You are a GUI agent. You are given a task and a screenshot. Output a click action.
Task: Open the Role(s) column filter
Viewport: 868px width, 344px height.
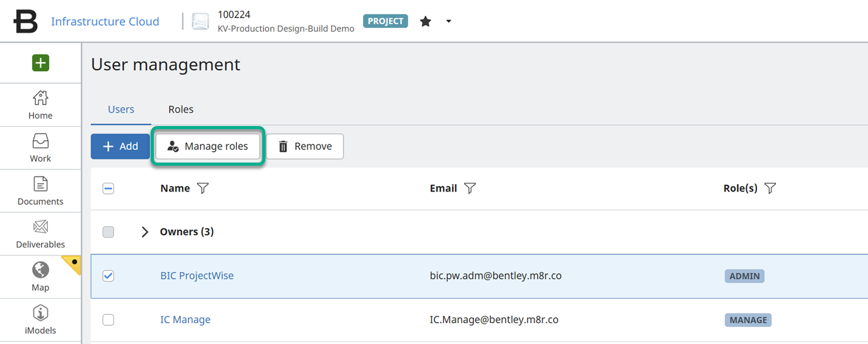pos(770,188)
